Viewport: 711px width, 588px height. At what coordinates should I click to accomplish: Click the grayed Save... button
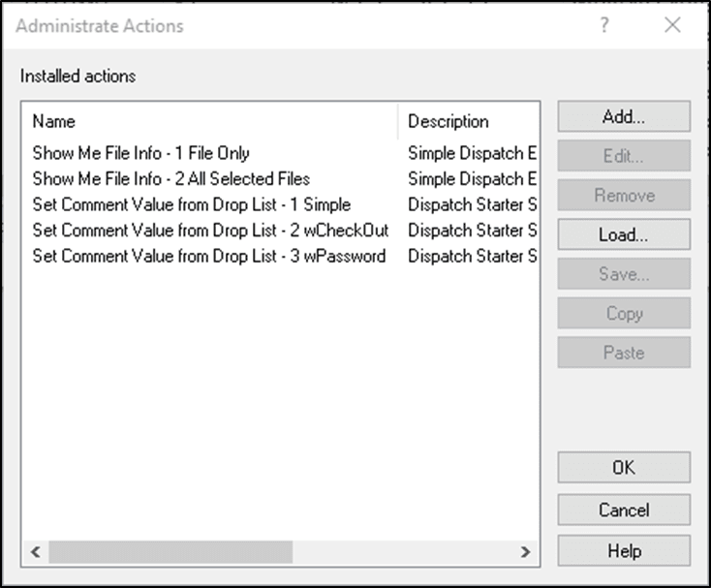pyautogui.click(x=624, y=274)
